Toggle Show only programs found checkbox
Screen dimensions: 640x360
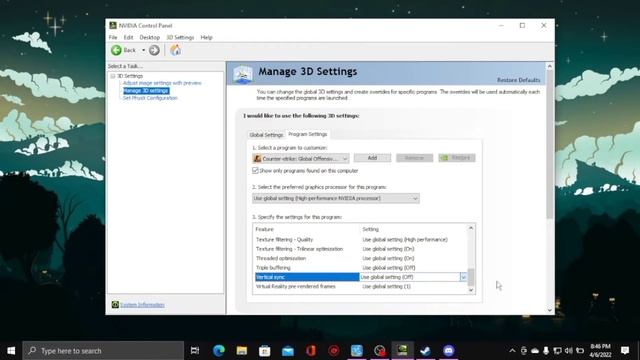(256, 171)
